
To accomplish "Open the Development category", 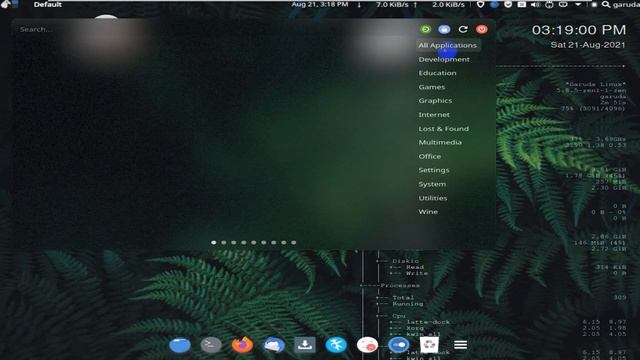I will tap(444, 59).
